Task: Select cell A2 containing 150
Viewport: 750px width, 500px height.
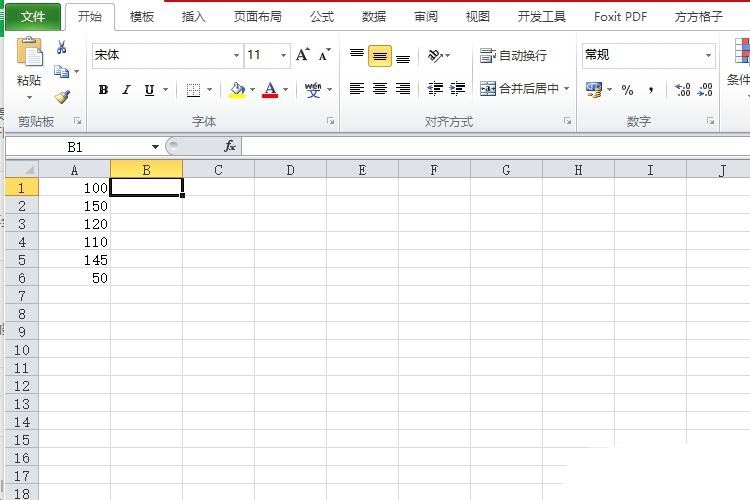Action: (x=75, y=206)
